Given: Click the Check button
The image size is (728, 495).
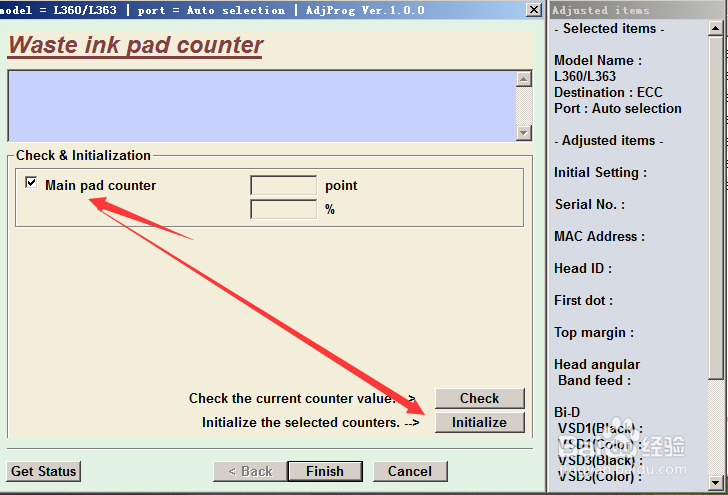Looking at the screenshot, I should (x=480, y=398).
